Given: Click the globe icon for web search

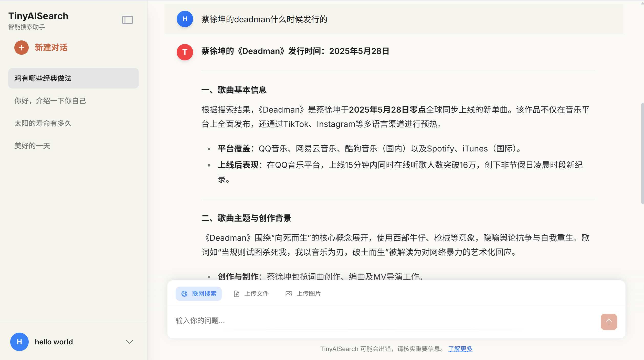Looking at the screenshot, I should 184,294.
